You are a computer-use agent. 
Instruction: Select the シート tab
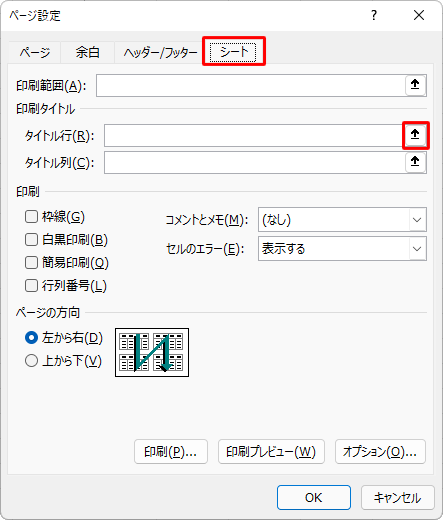point(234,52)
